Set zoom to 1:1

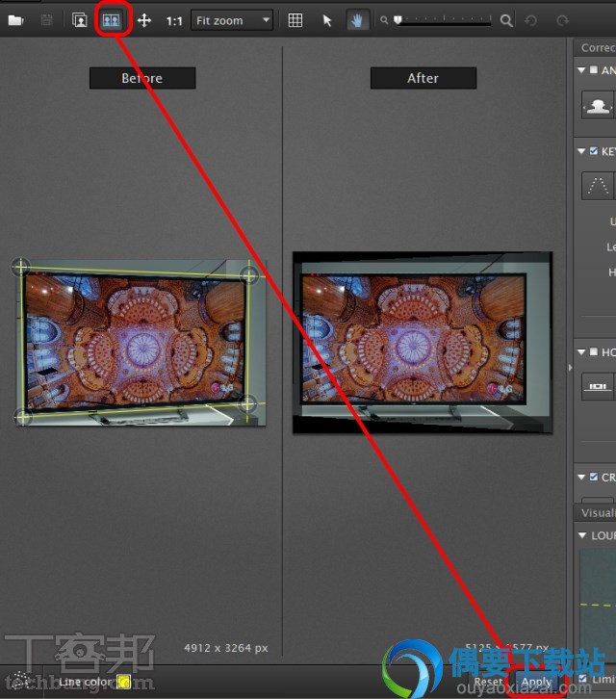pyautogui.click(x=174, y=21)
